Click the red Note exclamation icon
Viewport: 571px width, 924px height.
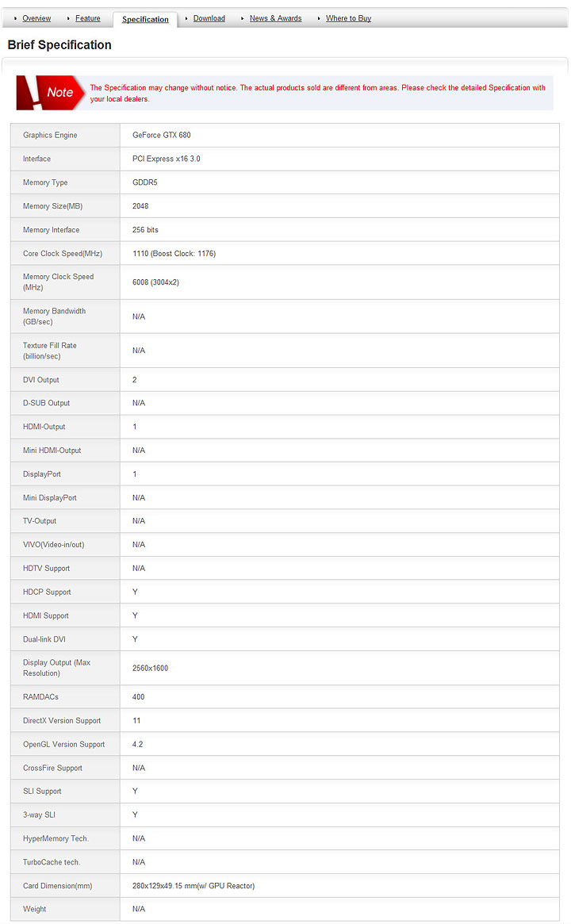[50, 93]
